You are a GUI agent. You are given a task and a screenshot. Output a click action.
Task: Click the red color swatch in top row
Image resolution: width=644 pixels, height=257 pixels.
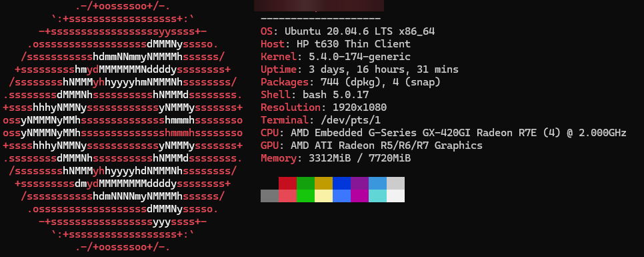coord(287,184)
